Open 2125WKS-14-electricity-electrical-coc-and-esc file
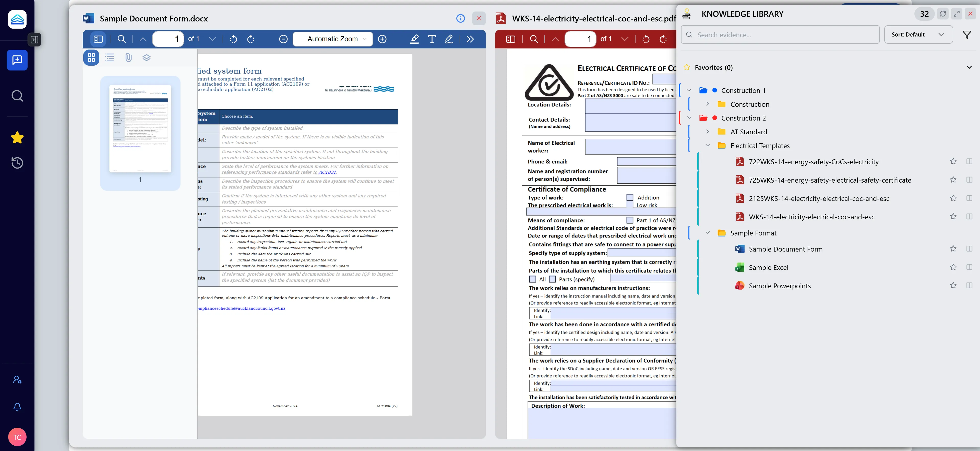This screenshot has width=980, height=451. [x=819, y=199]
